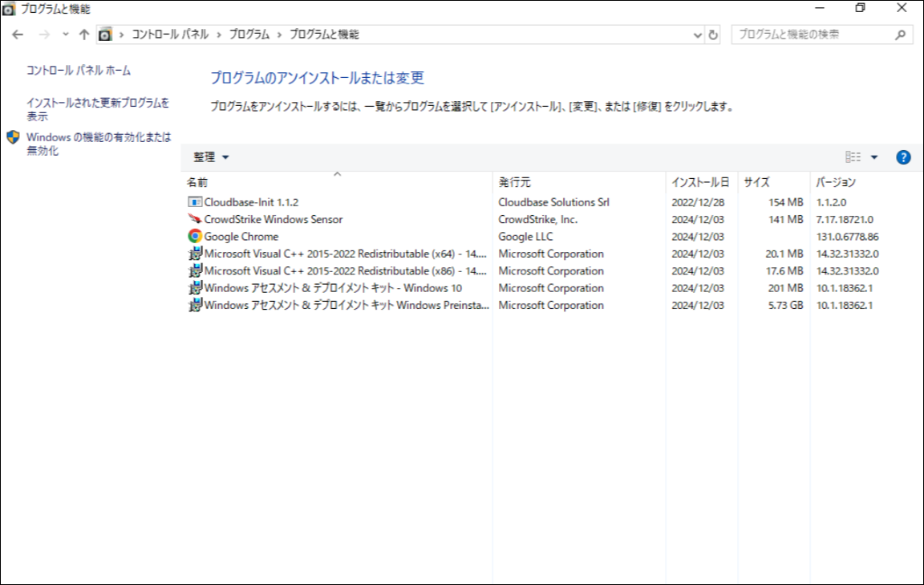The height and width of the screenshot is (585, 924).
Task: Open コントロール パネル ホーム link
Action: click(x=79, y=70)
